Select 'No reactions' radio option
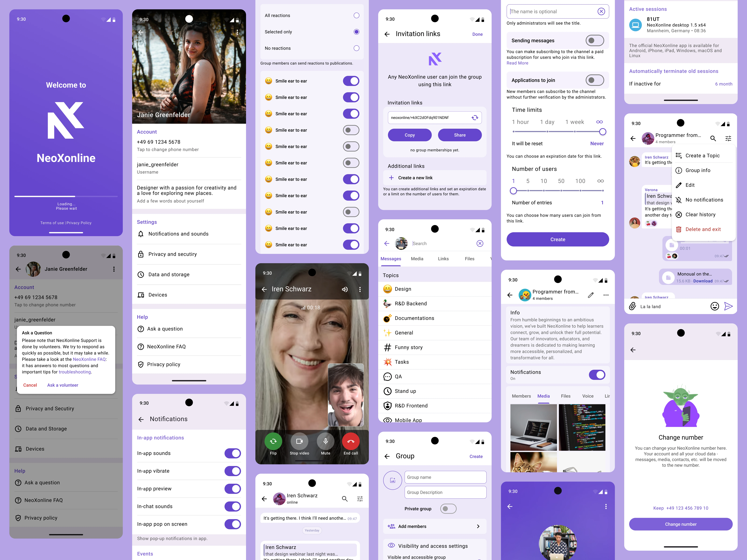The image size is (747, 560). click(x=356, y=48)
